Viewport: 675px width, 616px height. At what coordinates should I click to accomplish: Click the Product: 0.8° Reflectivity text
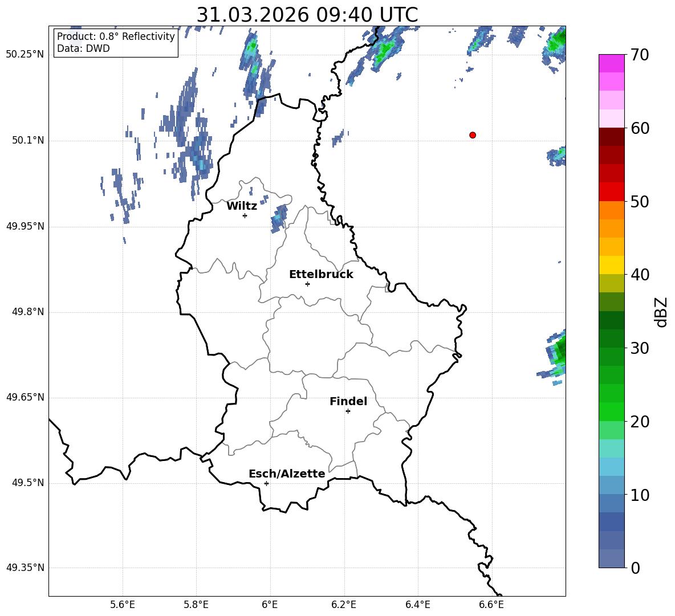[116, 36]
